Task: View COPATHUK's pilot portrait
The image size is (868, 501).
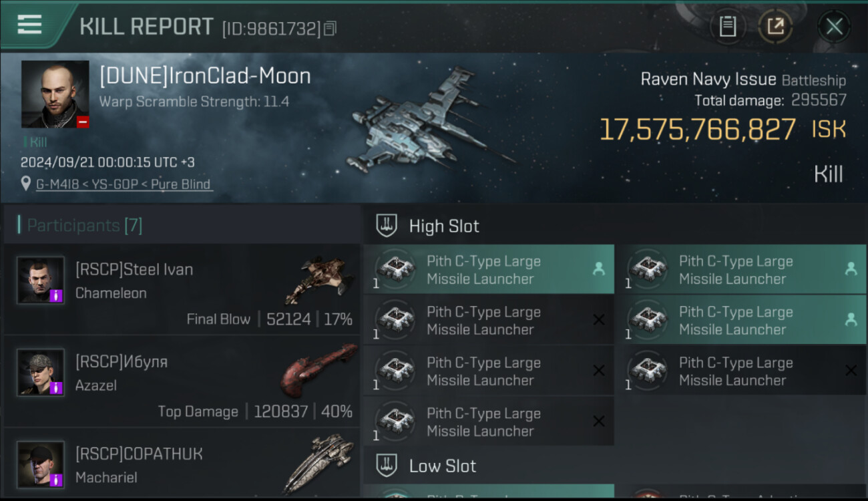Action: (40, 464)
